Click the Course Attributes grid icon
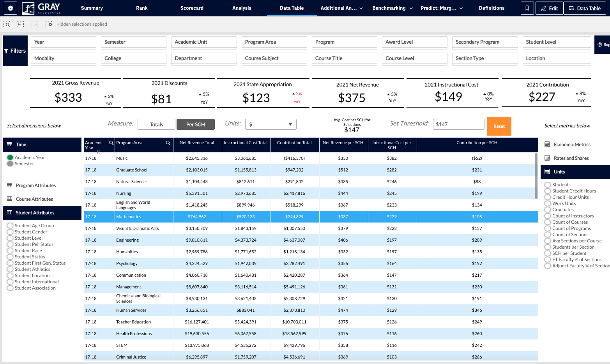 (10, 199)
